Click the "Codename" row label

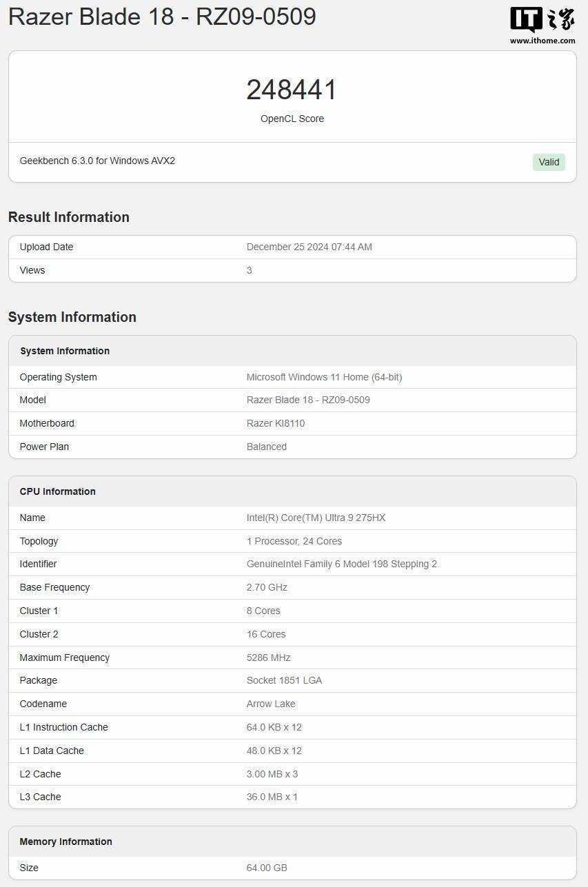coord(43,704)
